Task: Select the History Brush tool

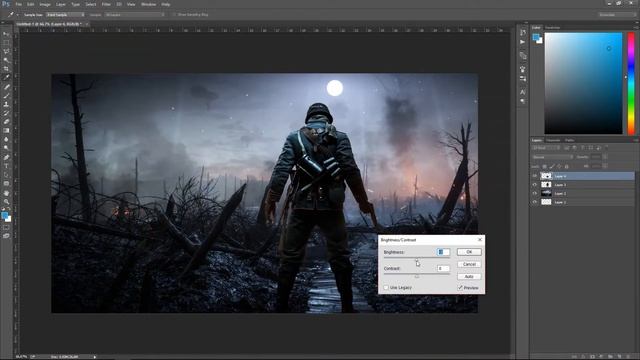Action: [x=6, y=113]
